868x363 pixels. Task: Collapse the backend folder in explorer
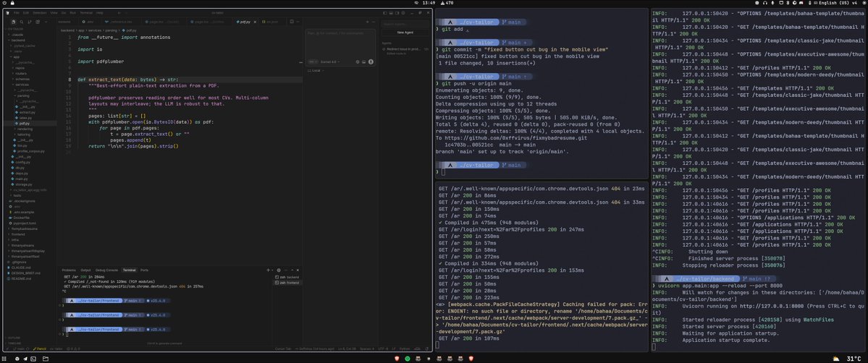(17, 40)
